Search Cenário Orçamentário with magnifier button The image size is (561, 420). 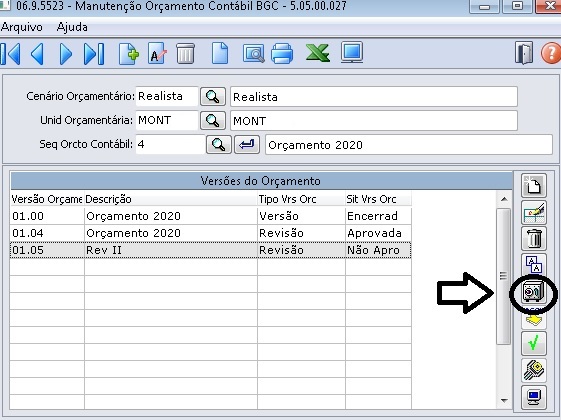(x=213, y=97)
